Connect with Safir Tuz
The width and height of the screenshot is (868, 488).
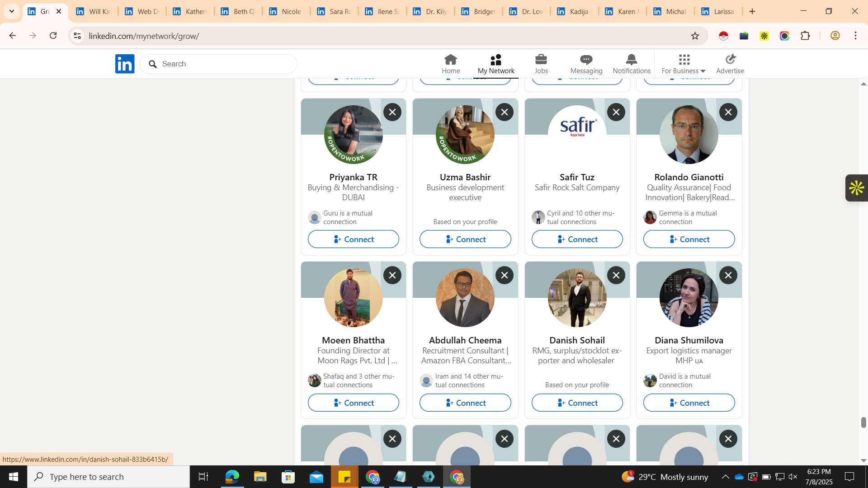click(x=577, y=239)
